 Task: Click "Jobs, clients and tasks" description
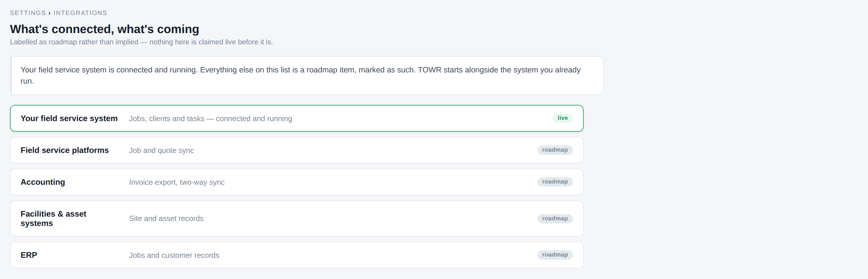pyautogui.click(x=210, y=119)
